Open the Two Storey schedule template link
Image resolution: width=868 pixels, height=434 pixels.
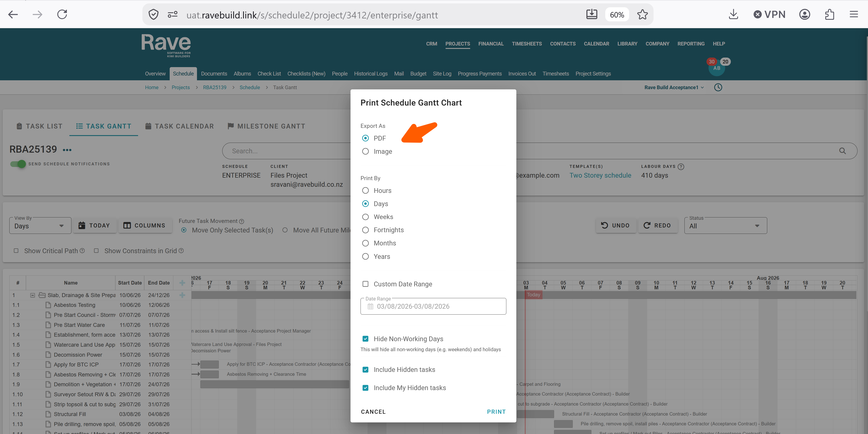pyautogui.click(x=600, y=175)
